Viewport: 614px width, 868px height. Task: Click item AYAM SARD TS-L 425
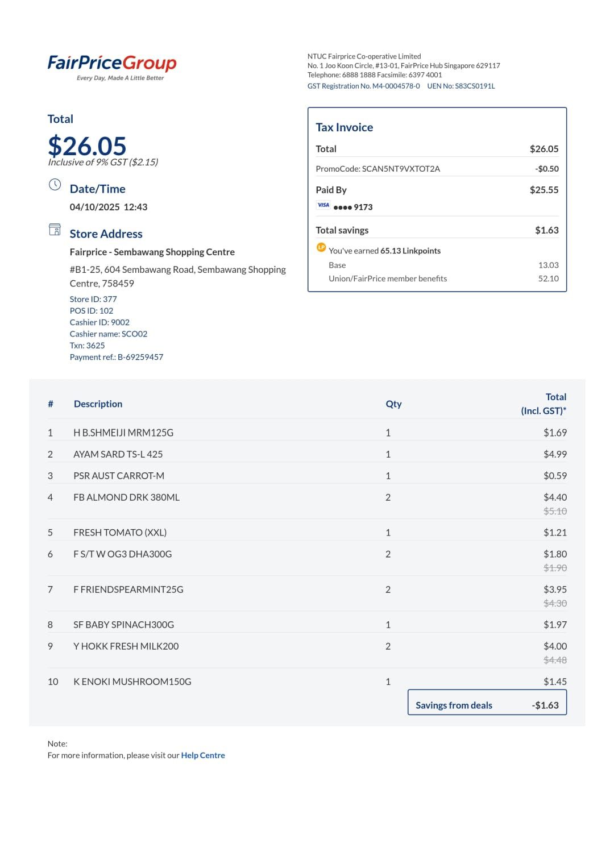pyautogui.click(x=118, y=454)
